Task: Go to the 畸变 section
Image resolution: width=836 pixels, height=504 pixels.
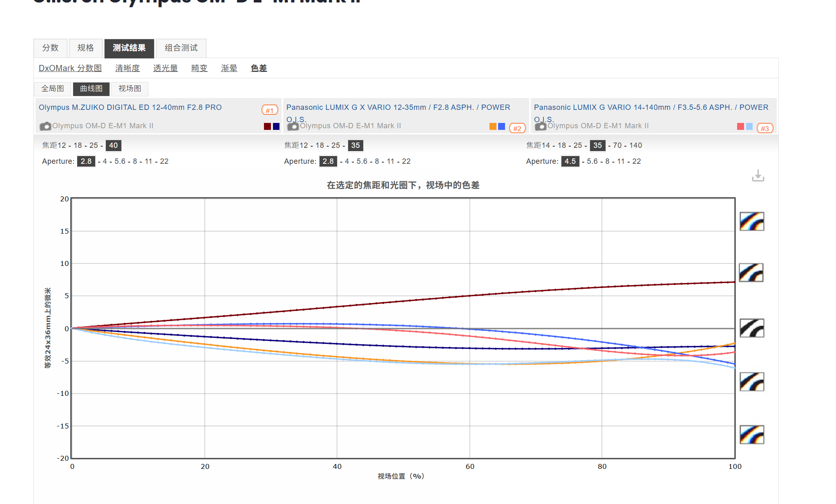Action: [199, 68]
